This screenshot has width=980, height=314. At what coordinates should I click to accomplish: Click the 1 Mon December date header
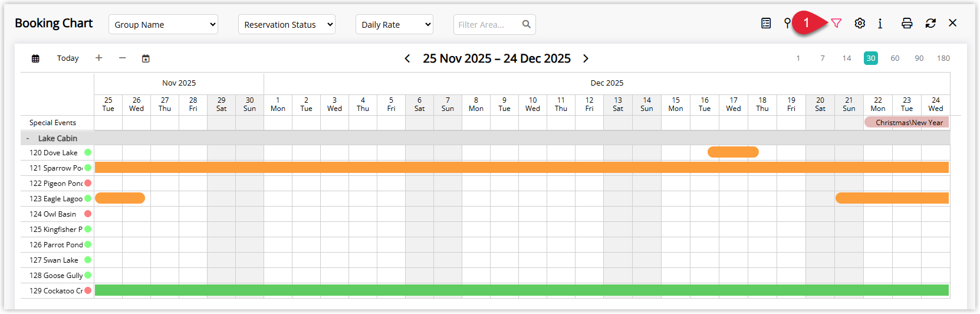tap(278, 104)
